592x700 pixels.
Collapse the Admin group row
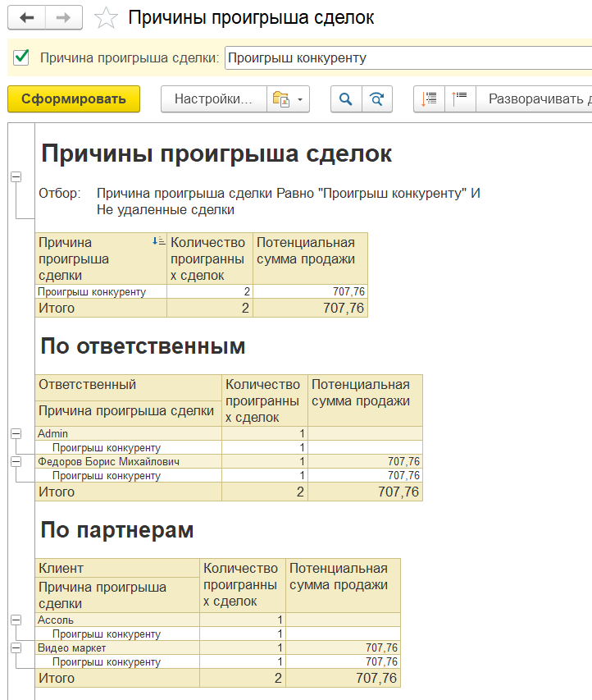(16, 433)
